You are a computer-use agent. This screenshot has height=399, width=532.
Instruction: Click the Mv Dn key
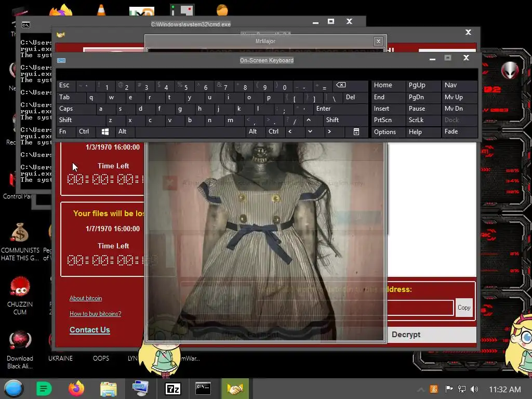tap(459, 109)
